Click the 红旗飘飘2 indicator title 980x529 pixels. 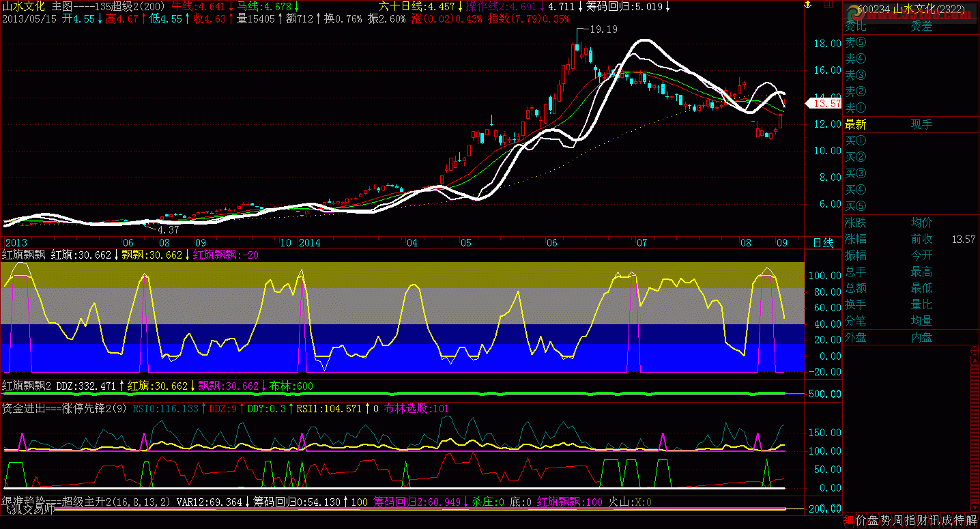tap(27, 386)
